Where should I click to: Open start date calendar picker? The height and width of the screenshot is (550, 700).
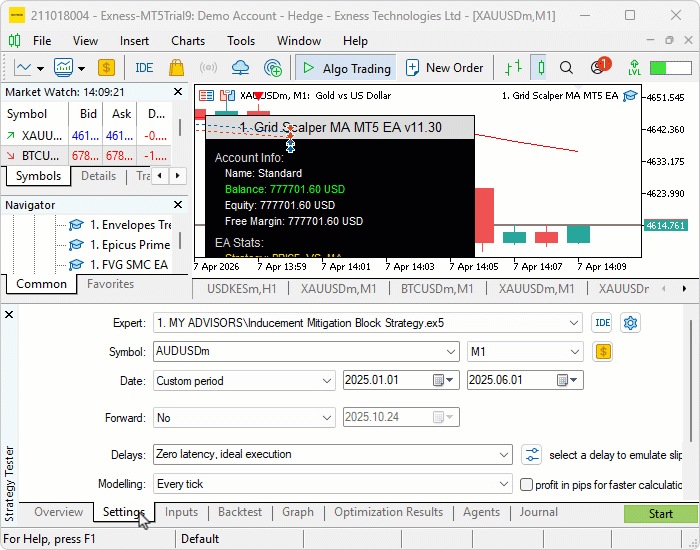(443, 380)
